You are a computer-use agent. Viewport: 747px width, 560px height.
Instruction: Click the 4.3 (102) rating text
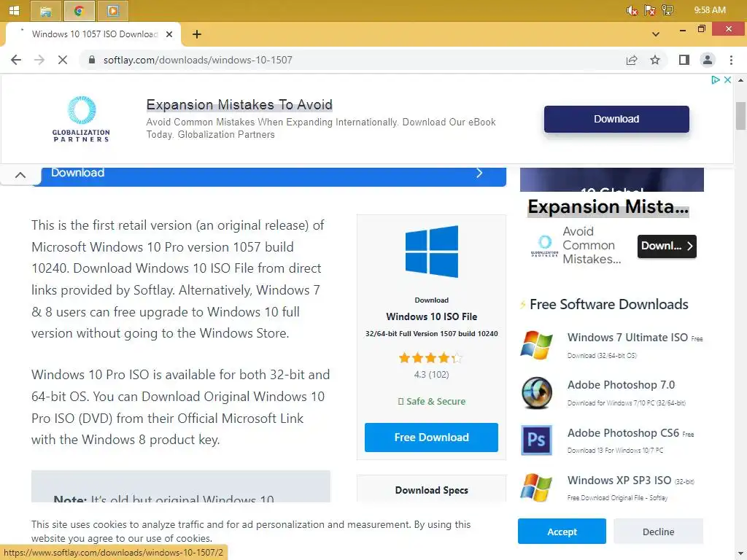[432, 374]
